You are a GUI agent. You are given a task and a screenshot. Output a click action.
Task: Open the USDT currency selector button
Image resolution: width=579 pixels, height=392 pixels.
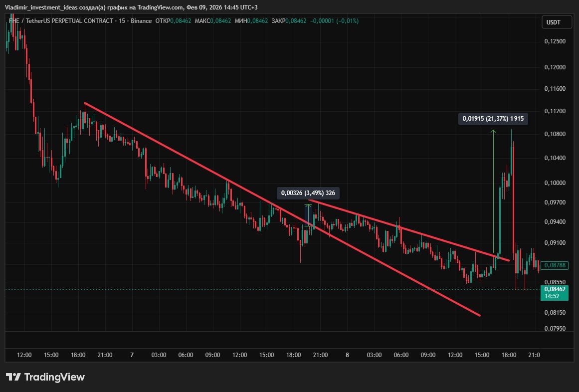[x=557, y=22]
